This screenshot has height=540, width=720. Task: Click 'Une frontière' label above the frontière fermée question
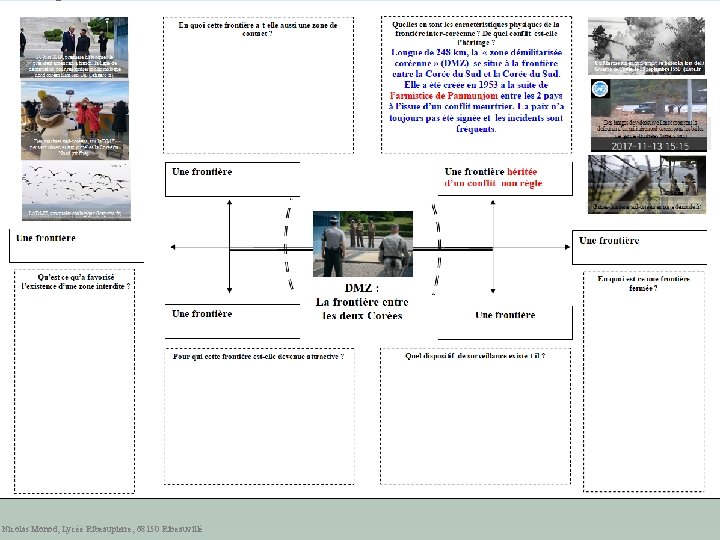pyautogui.click(x=609, y=240)
